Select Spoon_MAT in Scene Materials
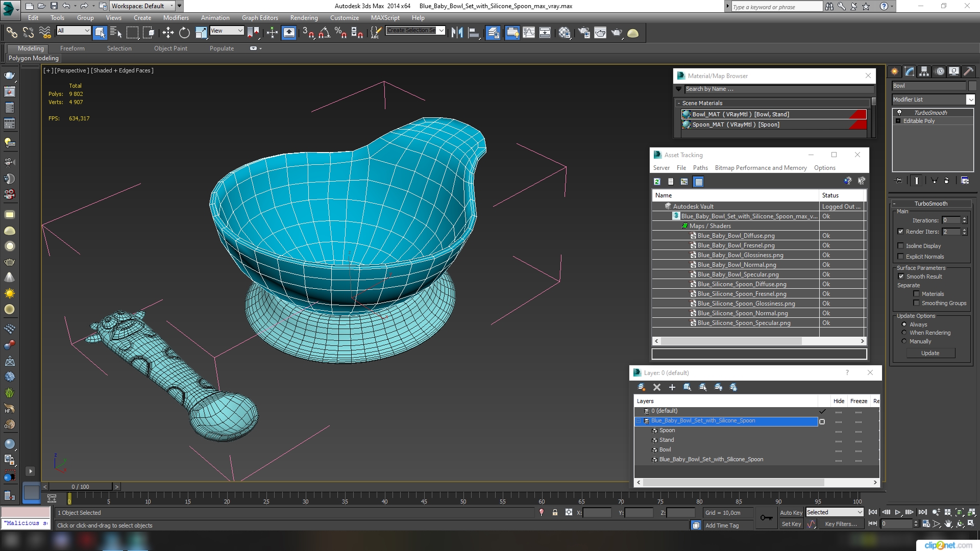Screen dimensions: 980x551 774,124
